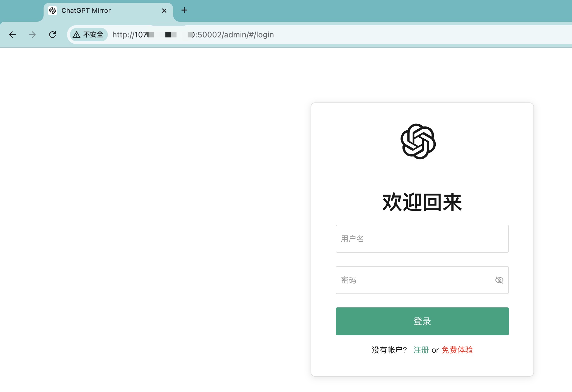Screen dimensions: 572x392
Task: Focus the 用户名 username field
Action: (x=422, y=239)
